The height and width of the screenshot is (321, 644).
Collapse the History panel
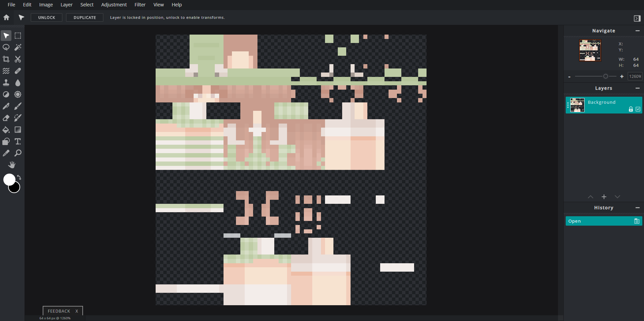638,208
